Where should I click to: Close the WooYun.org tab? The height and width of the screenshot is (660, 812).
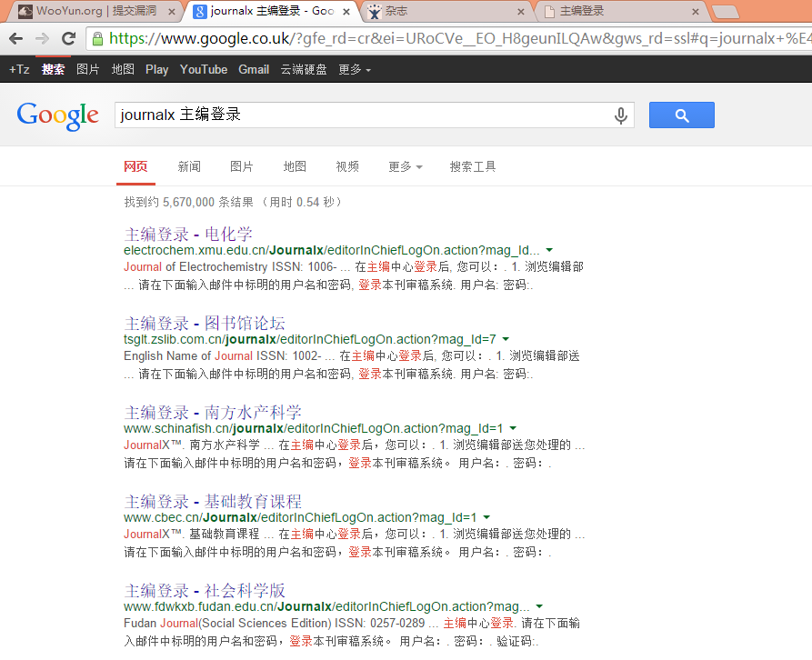(172, 12)
